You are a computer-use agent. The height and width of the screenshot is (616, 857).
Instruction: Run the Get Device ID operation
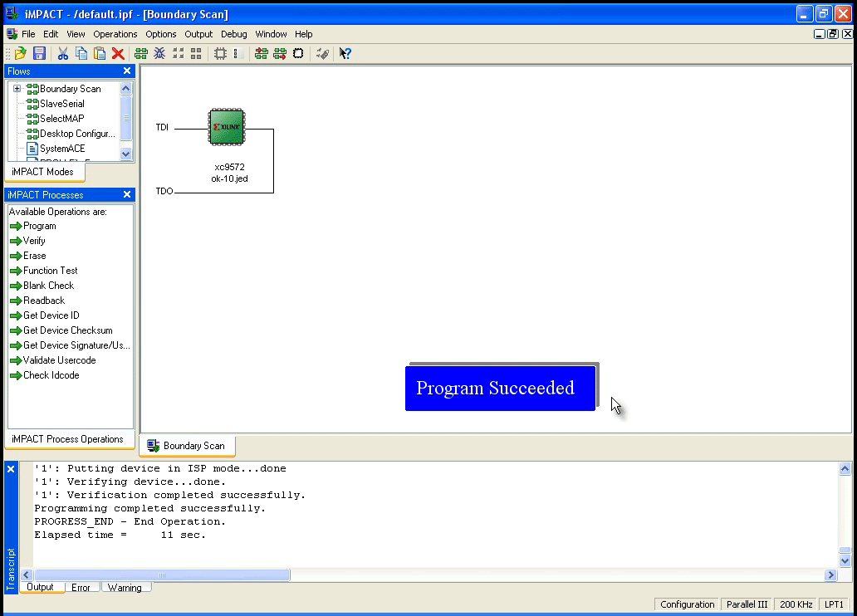coord(51,315)
